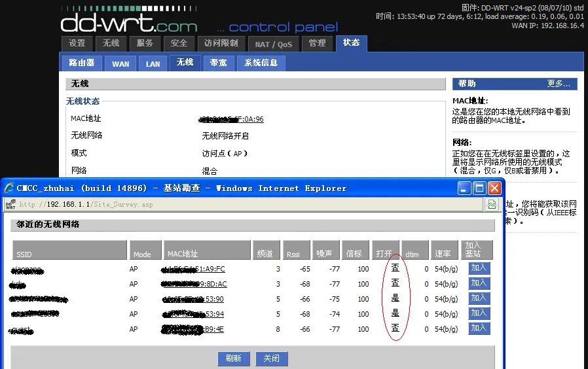
Task: Open the 设置 main tab
Action: pos(77,43)
